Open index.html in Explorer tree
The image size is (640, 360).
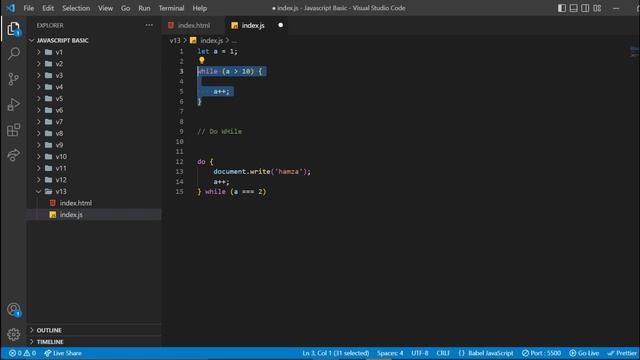pyautogui.click(x=76, y=203)
